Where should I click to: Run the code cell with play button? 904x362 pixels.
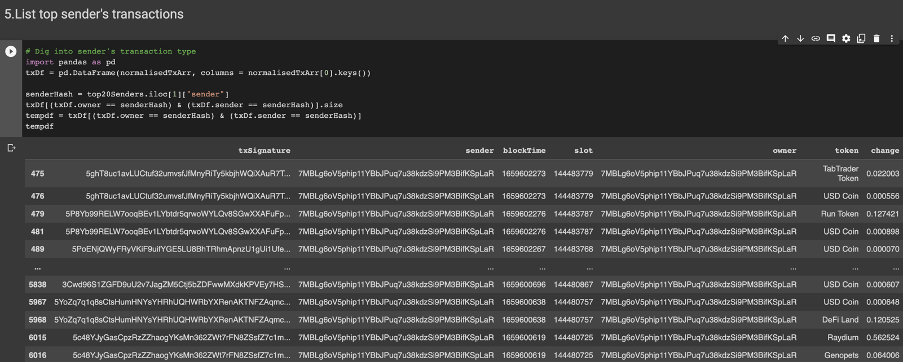11,51
